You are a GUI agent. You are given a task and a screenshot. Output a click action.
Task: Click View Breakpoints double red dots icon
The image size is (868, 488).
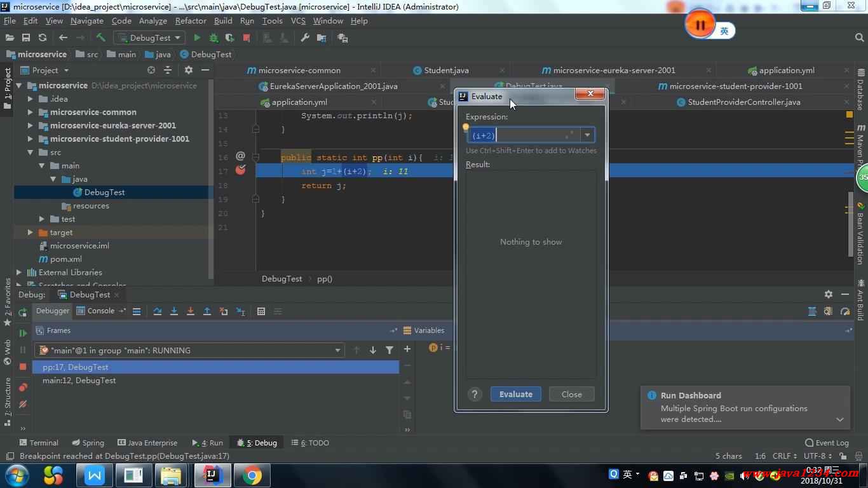23,387
